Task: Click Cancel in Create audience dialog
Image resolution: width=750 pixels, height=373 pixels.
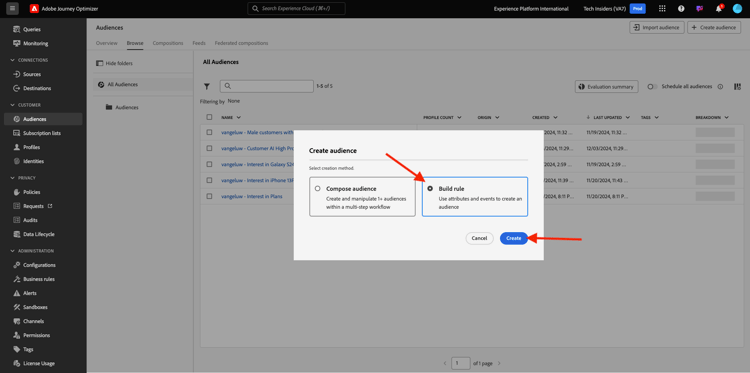Action: click(x=479, y=238)
